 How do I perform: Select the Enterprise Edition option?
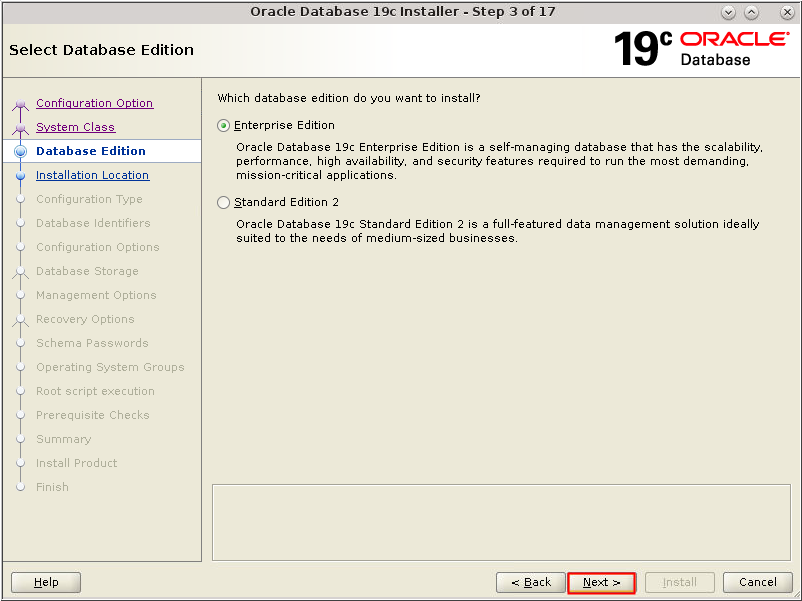(224, 126)
